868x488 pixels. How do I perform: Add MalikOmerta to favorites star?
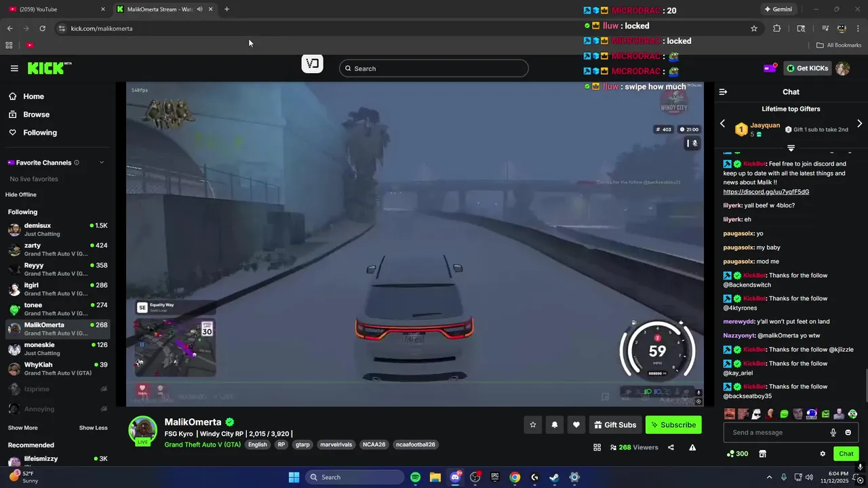[x=533, y=425]
